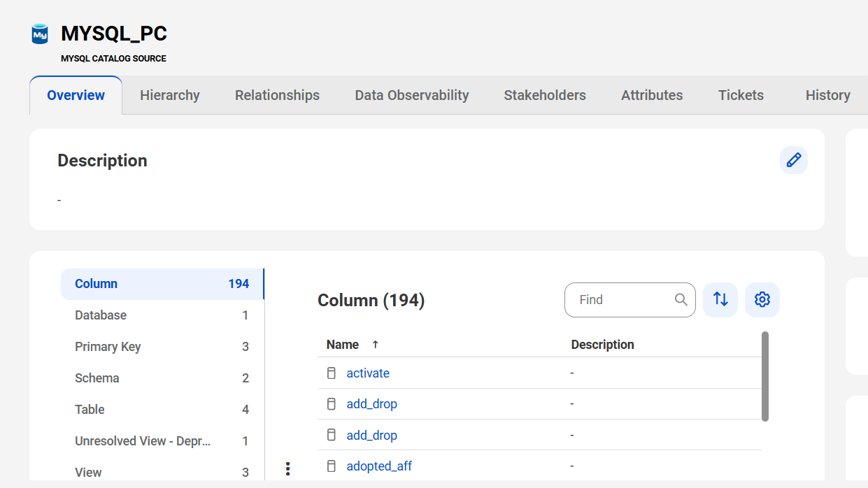
Task: Click the Column (194) heading
Action: click(x=371, y=301)
